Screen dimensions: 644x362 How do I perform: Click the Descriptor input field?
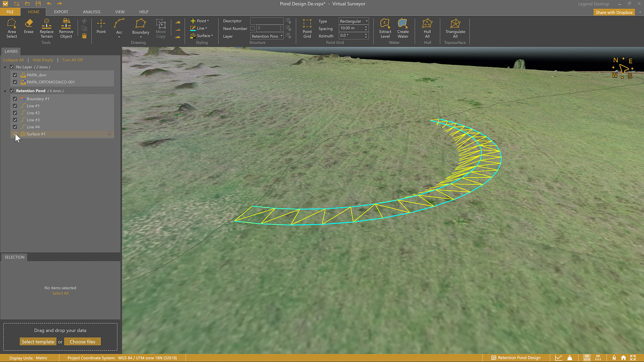pos(267,21)
